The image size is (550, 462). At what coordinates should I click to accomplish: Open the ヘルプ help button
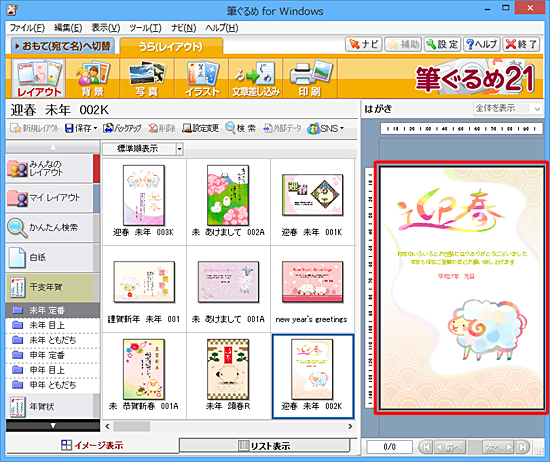coord(482,45)
